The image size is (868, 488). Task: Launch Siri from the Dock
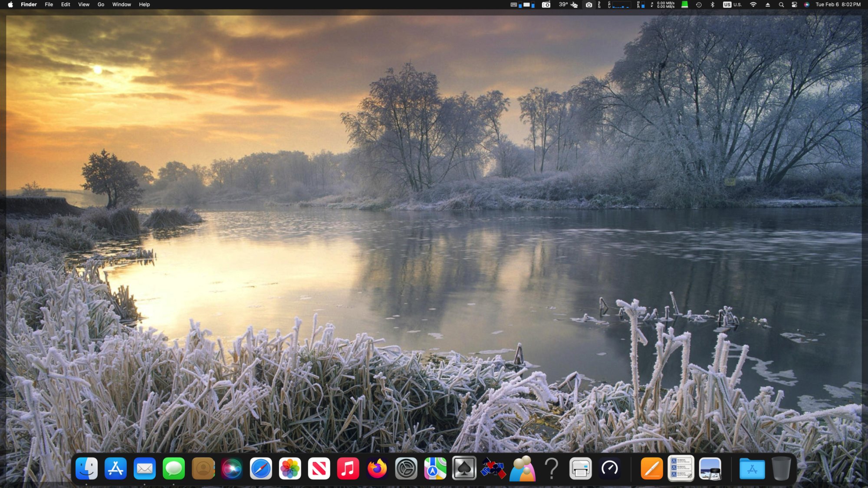[x=232, y=468]
